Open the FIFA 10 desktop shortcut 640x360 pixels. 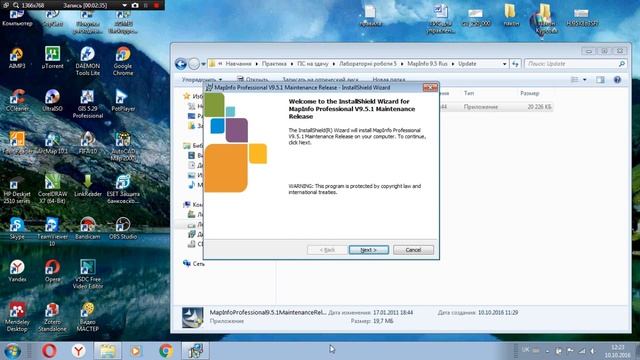point(88,143)
